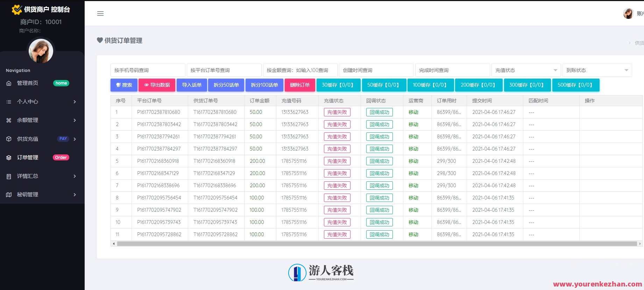This screenshot has width=644, height=290.
Task: Expand the 供货充值 submenu chevron
Action: click(75, 139)
